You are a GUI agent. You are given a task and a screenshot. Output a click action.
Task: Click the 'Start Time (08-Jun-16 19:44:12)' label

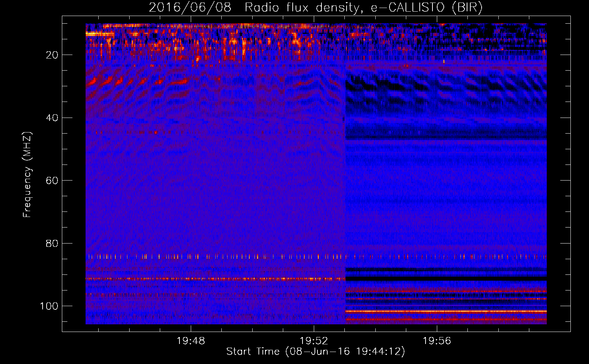pos(316,352)
